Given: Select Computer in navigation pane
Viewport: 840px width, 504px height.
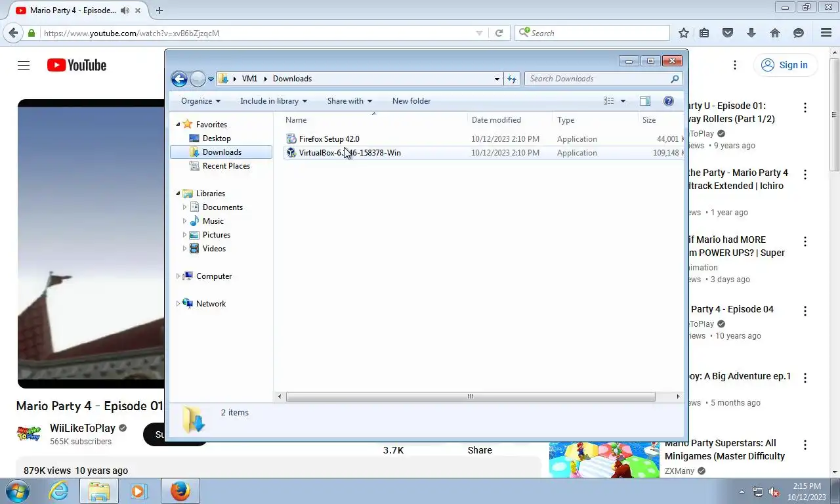Looking at the screenshot, I should pos(214,276).
